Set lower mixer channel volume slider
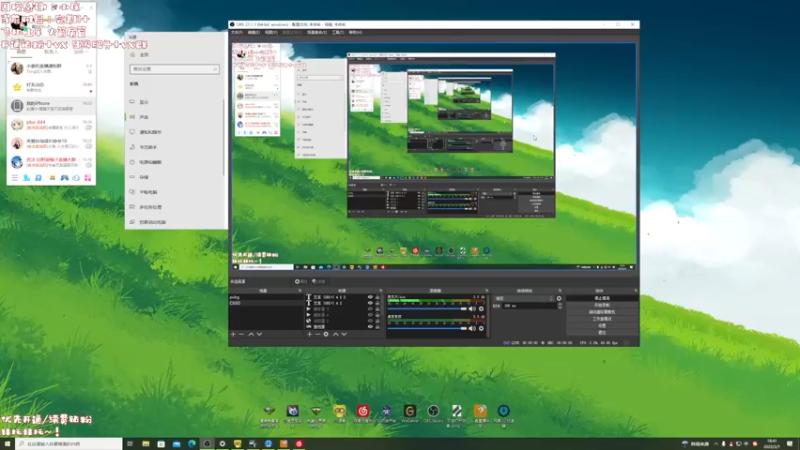Image resolution: width=800 pixels, height=450 pixels. (x=427, y=329)
